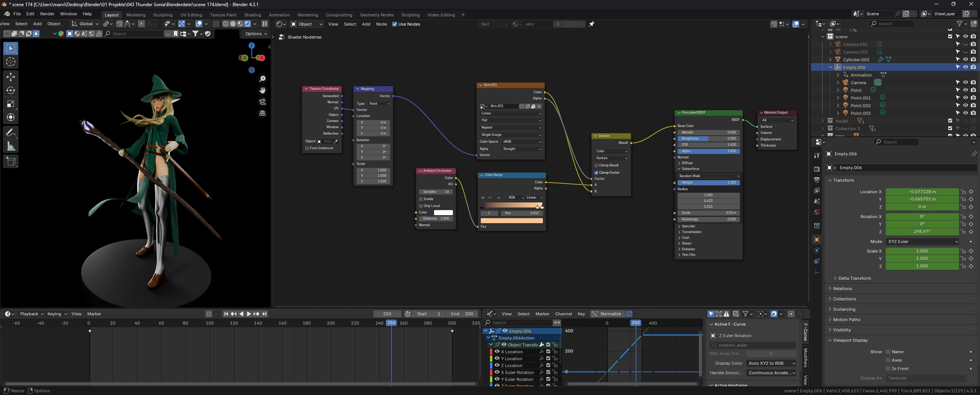Screen dimensions: 980x395
Task: Toggle camera view icon in viewport
Action: point(262,102)
